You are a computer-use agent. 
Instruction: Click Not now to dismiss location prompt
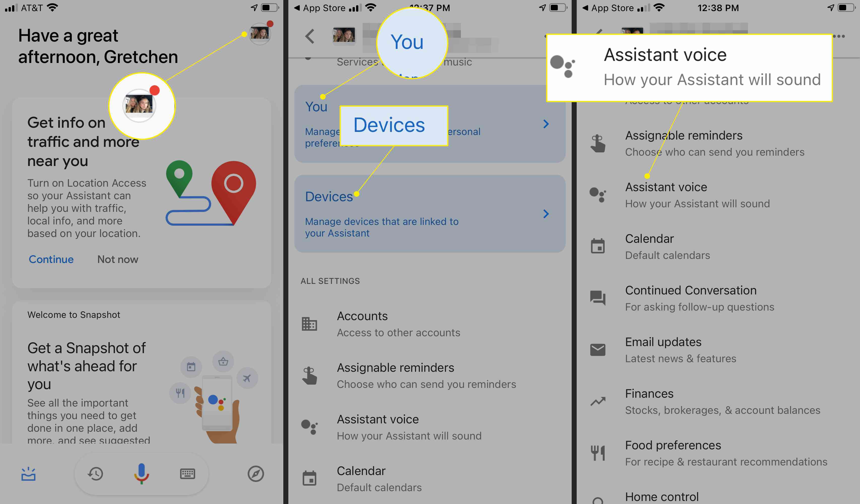tap(118, 259)
